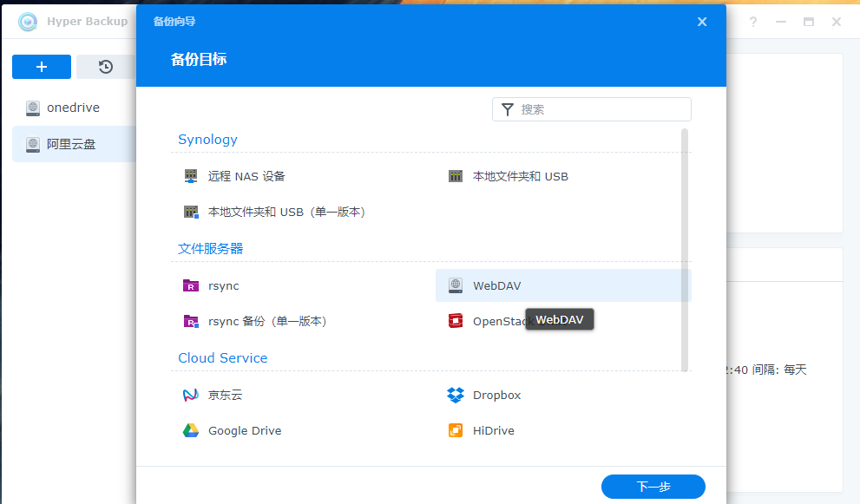860x504 pixels.
Task: Choose WebDAV label as destination
Action: coord(497,285)
